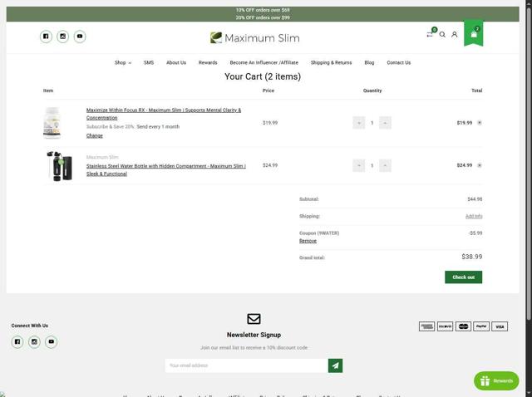The width and height of the screenshot is (532, 397).
Task: Click the Newsletter Signup heading
Action: click(x=254, y=335)
